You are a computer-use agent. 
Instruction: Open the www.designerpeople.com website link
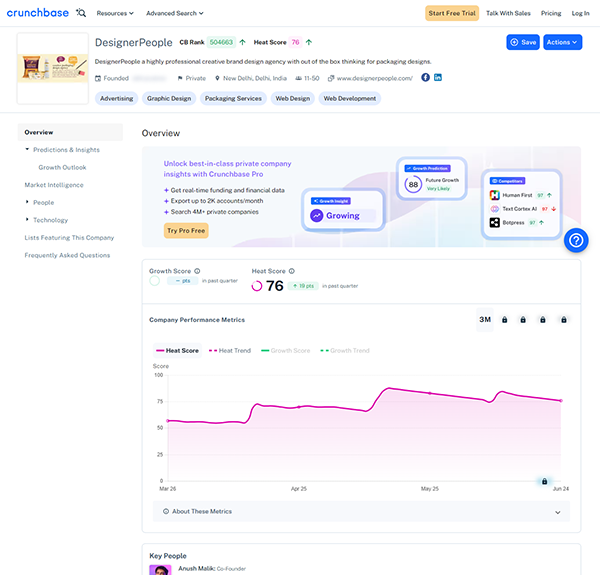(x=375, y=78)
